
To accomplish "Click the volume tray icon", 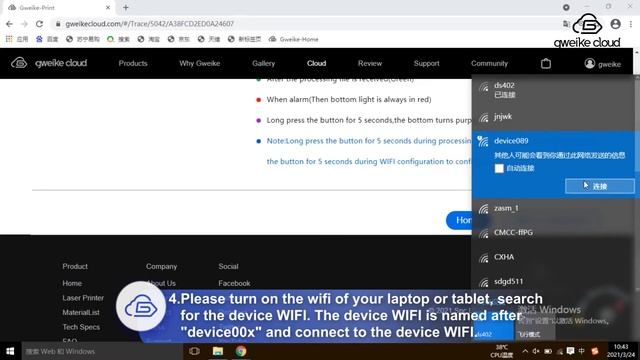I will point(536,351).
